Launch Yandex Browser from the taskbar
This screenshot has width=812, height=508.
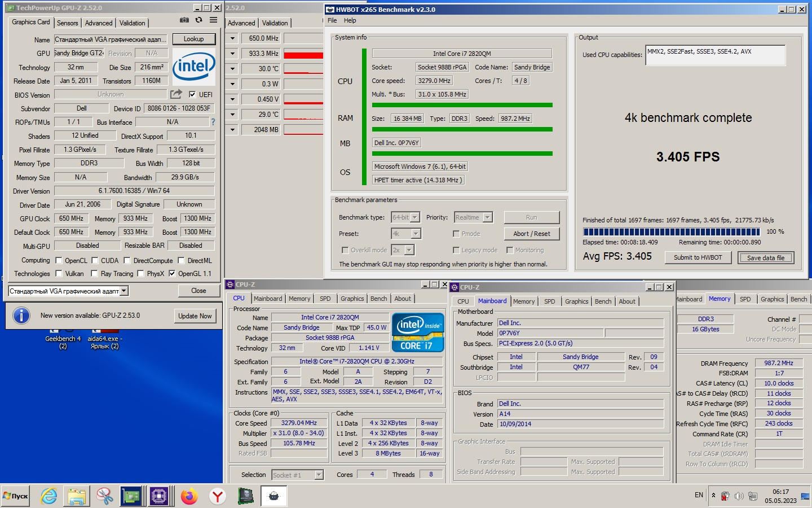pos(218,496)
